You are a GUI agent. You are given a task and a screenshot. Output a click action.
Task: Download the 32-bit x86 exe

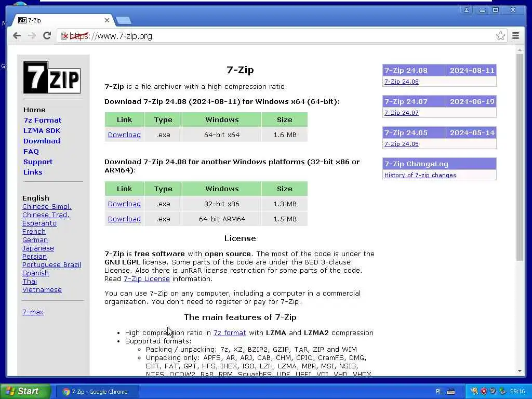pos(124,204)
